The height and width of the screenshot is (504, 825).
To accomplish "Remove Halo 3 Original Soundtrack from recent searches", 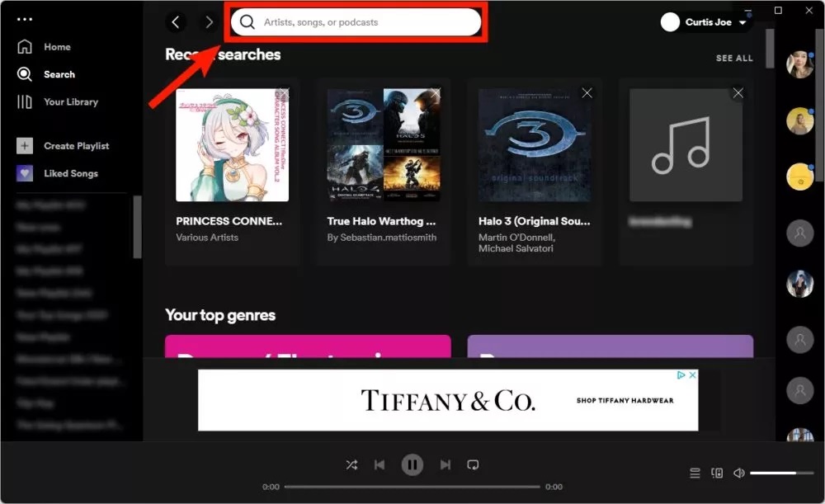I will tap(587, 93).
